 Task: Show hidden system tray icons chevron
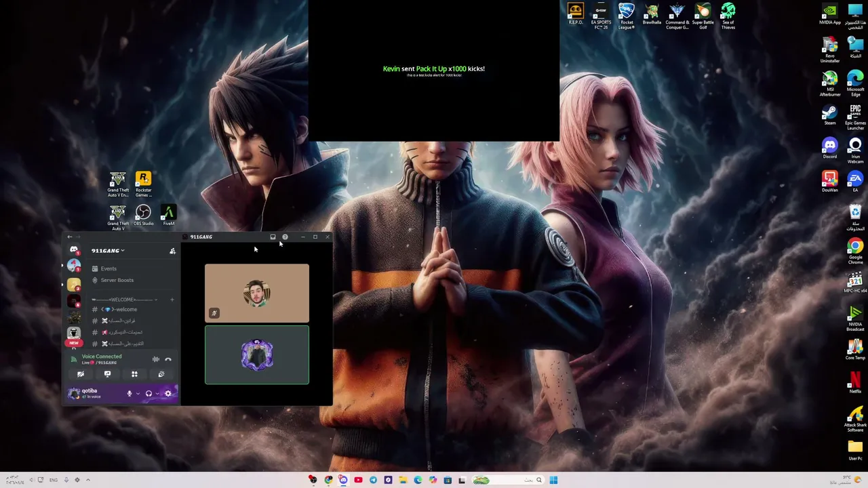(x=87, y=480)
